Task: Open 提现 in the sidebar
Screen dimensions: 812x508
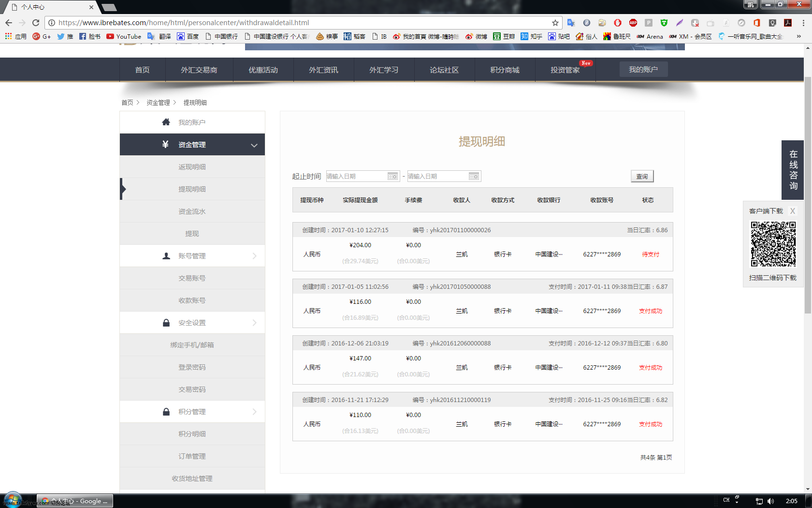Action: coord(192,234)
